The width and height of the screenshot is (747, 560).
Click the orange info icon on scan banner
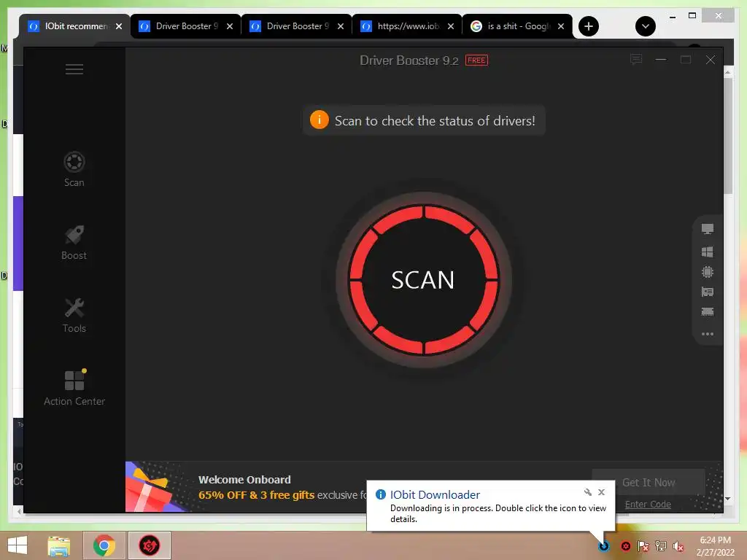point(320,120)
